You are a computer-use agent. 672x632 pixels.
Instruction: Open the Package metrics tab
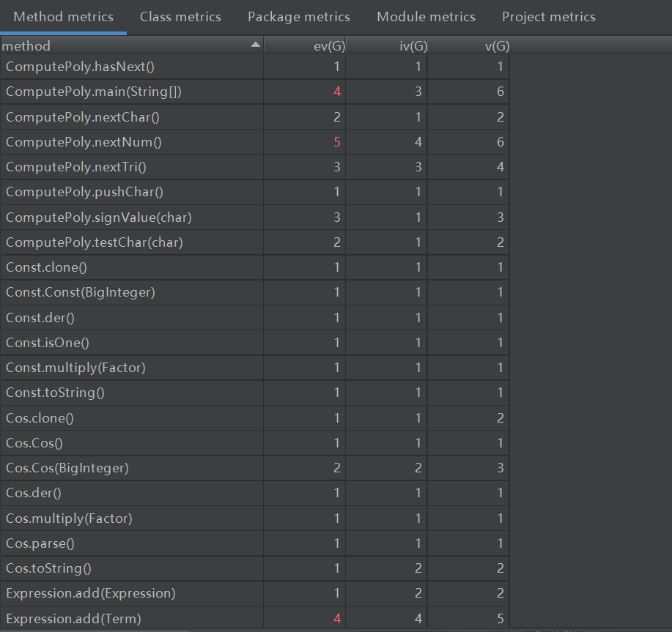(x=299, y=17)
